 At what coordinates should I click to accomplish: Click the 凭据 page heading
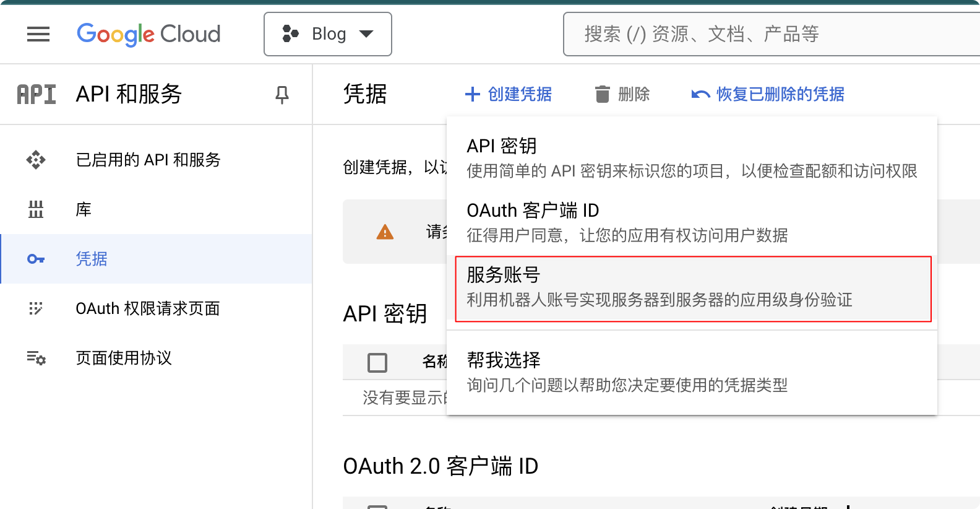[x=365, y=94]
